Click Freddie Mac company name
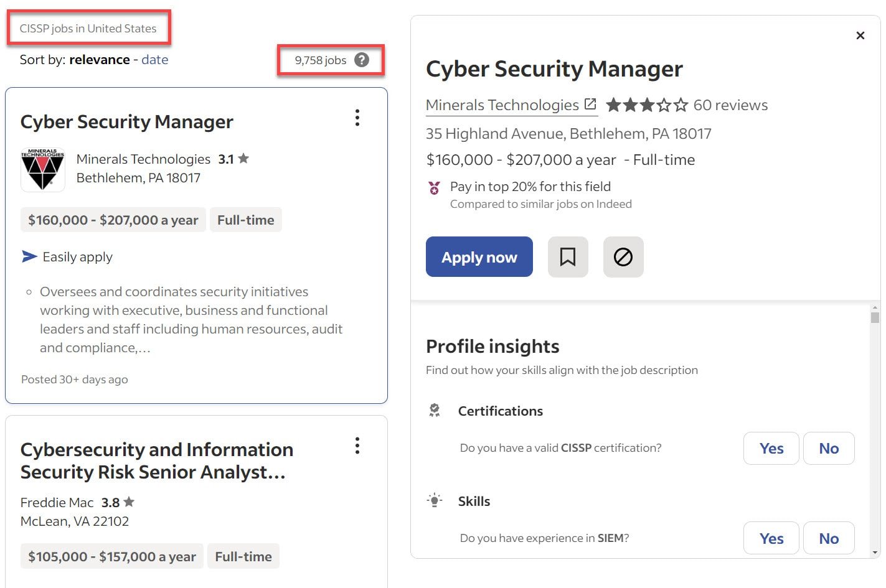886x588 pixels. click(x=57, y=502)
